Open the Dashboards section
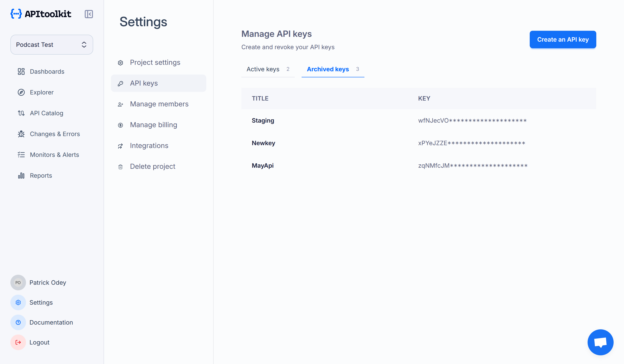Image resolution: width=624 pixels, height=364 pixels. (47, 71)
